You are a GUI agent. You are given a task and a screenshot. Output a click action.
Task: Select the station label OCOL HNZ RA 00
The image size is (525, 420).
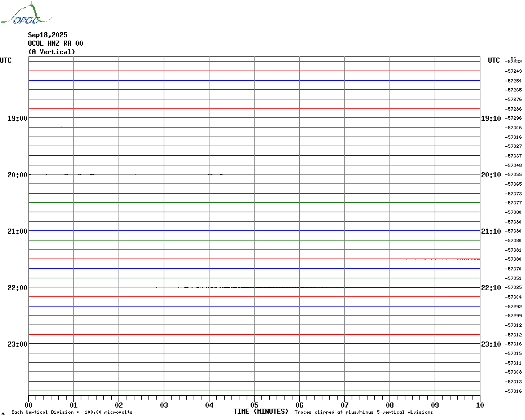tap(55, 43)
